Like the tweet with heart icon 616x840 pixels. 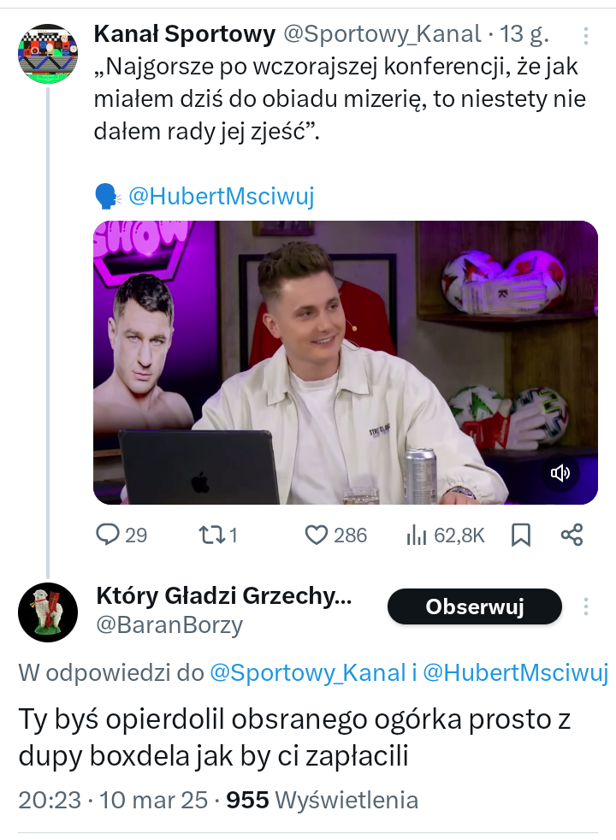tap(317, 535)
